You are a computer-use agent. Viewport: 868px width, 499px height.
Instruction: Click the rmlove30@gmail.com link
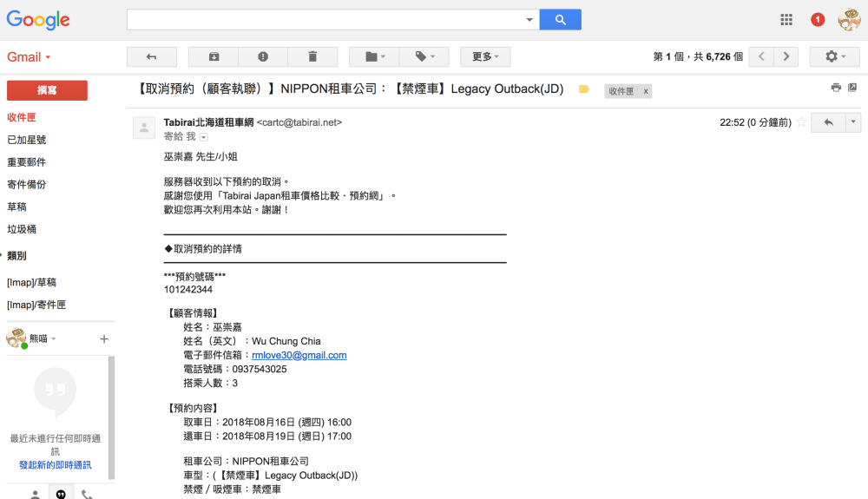pos(299,355)
